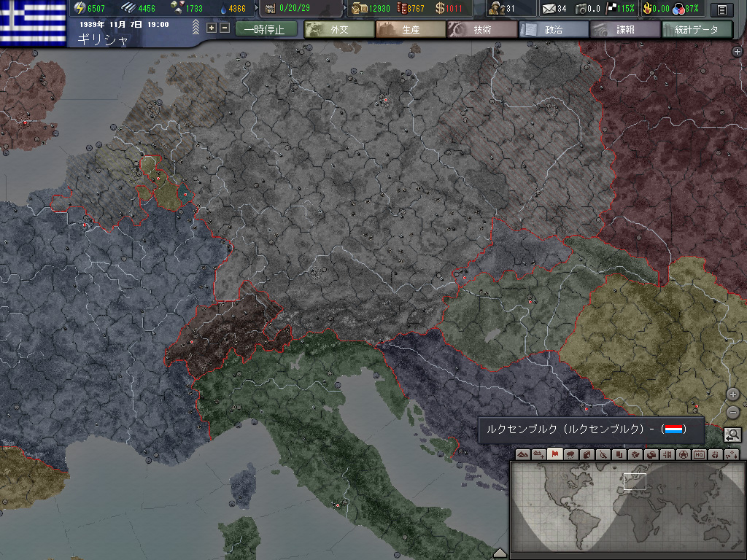This screenshot has height=560, width=747.
Task: Click the manpower soldier icon
Action: 496,8
